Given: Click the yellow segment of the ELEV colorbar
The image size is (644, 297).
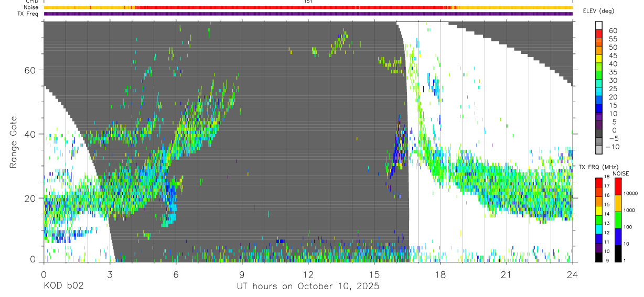Looking at the screenshot, I should click(x=599, y=59).
